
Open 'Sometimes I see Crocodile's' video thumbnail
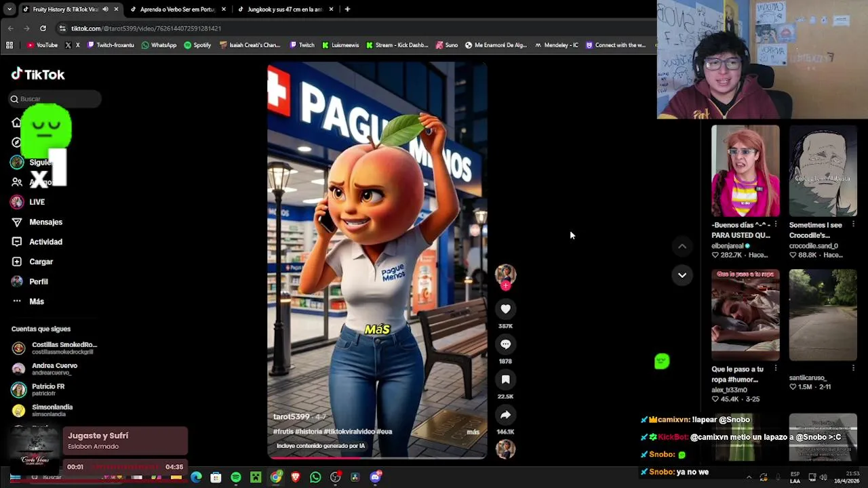(823, 171)
